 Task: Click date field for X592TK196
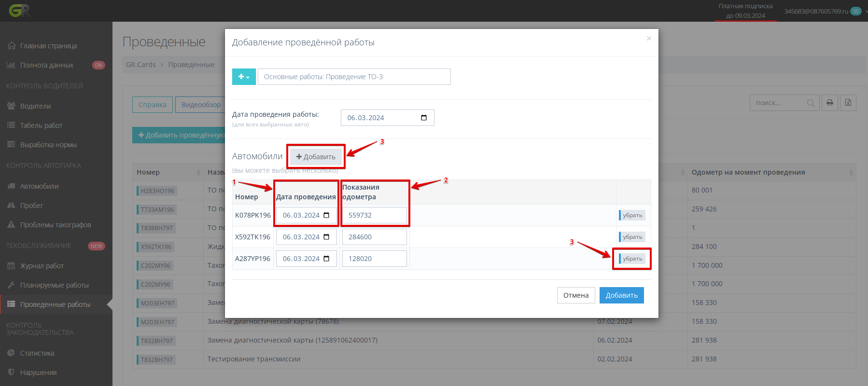(307, 237)
